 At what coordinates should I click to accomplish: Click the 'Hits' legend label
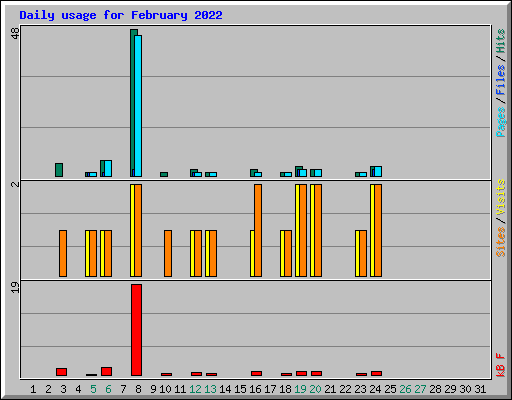pyautogui.click(x=501, y=41)
